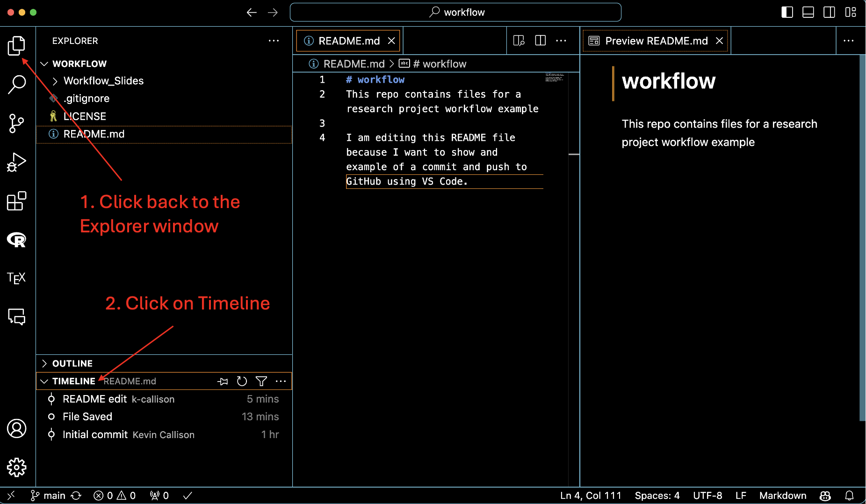Screen dimensions: 866x504
Task: Split the editor right
Action: pyautogui.click(x=540, y=41)
